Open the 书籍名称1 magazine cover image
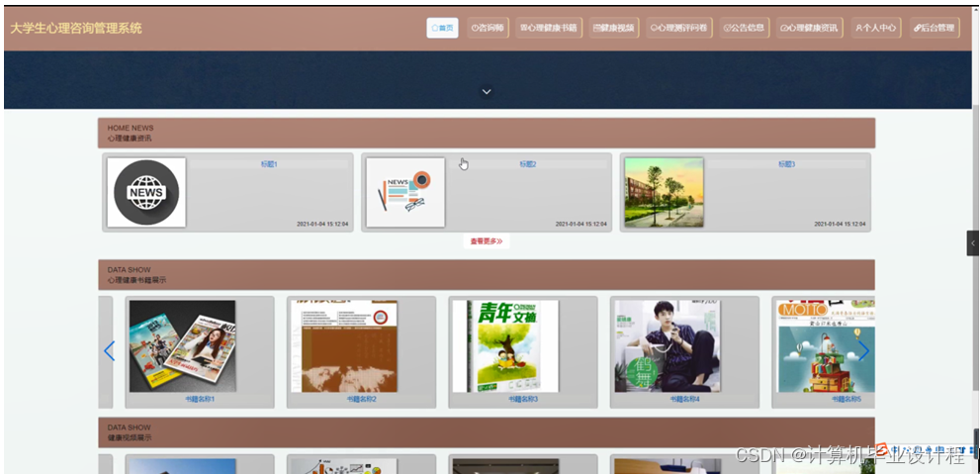The height and width of the screenshot is (474, 980). point(183,346)
